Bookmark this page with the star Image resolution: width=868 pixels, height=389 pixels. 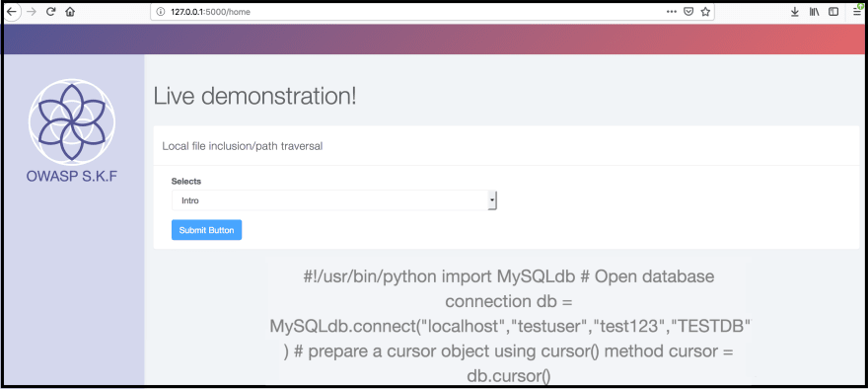705,12
